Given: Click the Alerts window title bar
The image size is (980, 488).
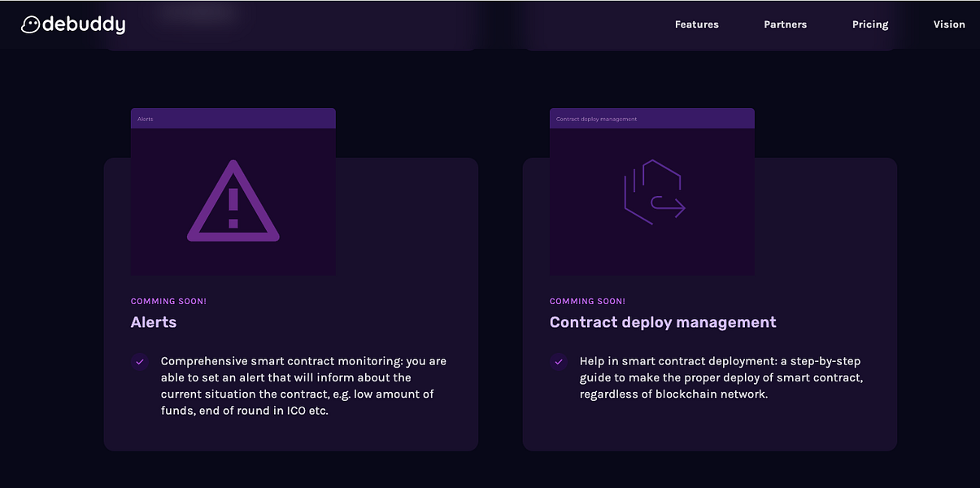Looking at the screenshot, I should pyautogui.click(x=233, y=119).
